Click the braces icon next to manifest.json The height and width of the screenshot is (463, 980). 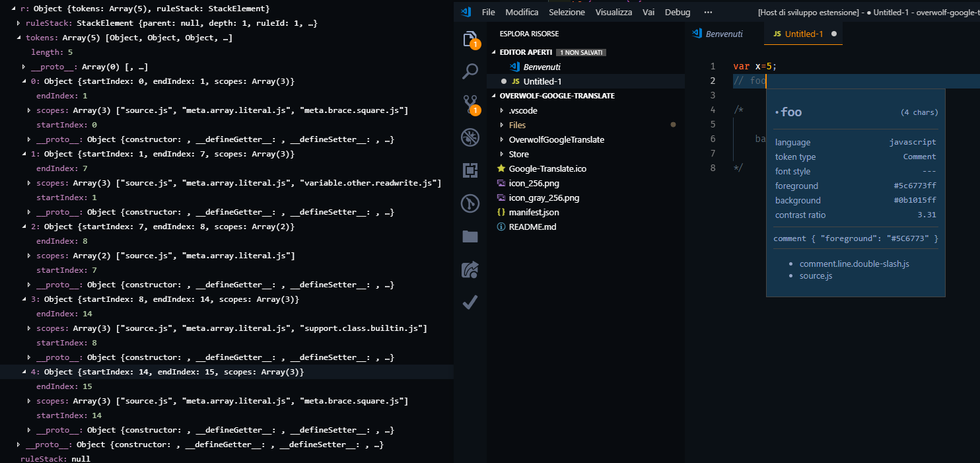pos(501,212)
